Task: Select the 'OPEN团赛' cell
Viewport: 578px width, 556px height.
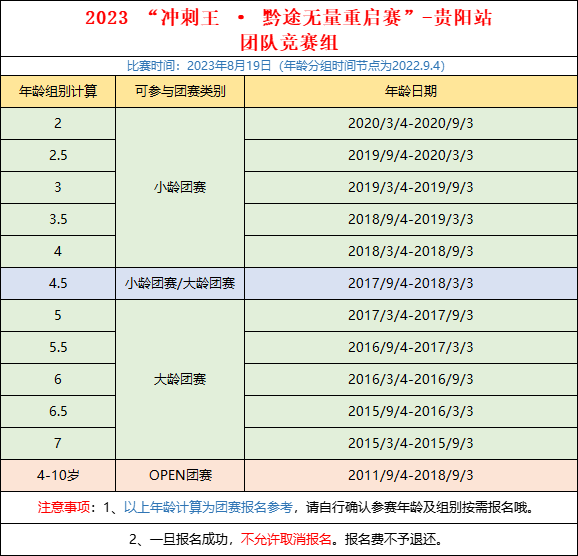Action: (x=180, y=475)
